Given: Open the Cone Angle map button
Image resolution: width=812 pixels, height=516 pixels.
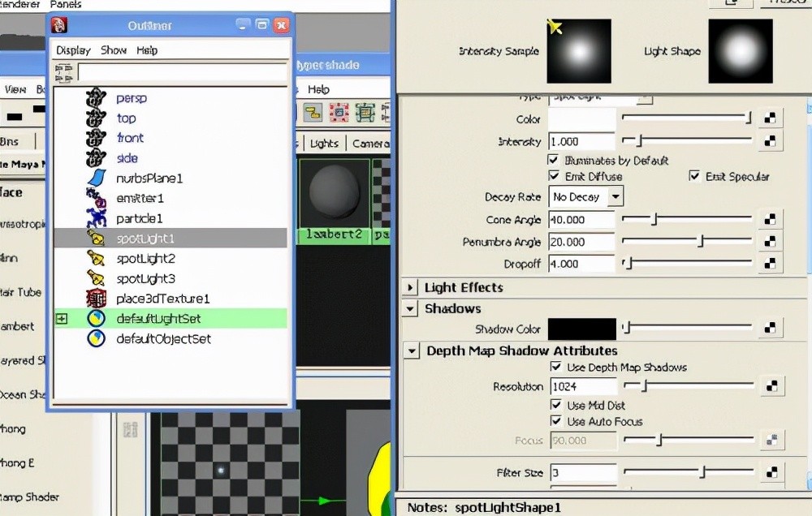Looking at the screenshot, I should [770, 219].
